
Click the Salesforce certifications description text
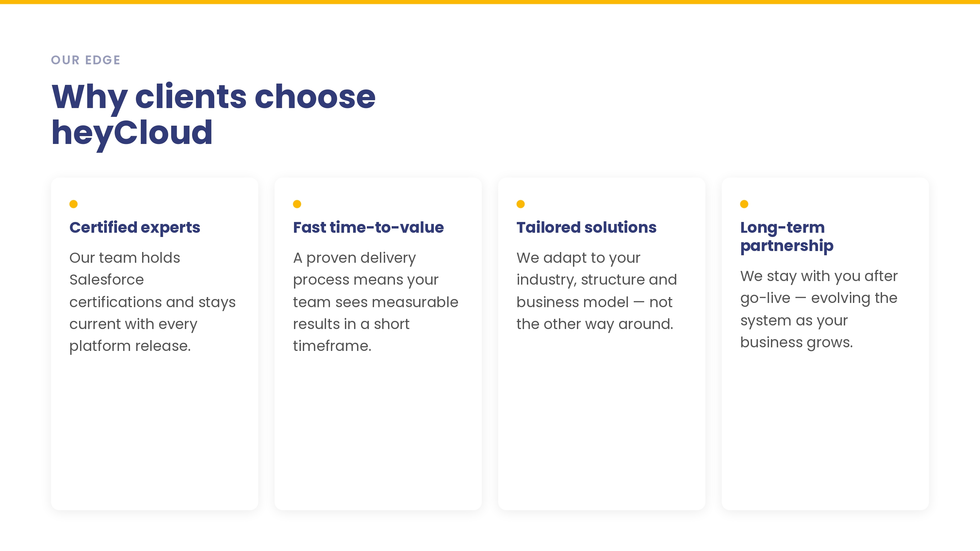pos(152,302)
